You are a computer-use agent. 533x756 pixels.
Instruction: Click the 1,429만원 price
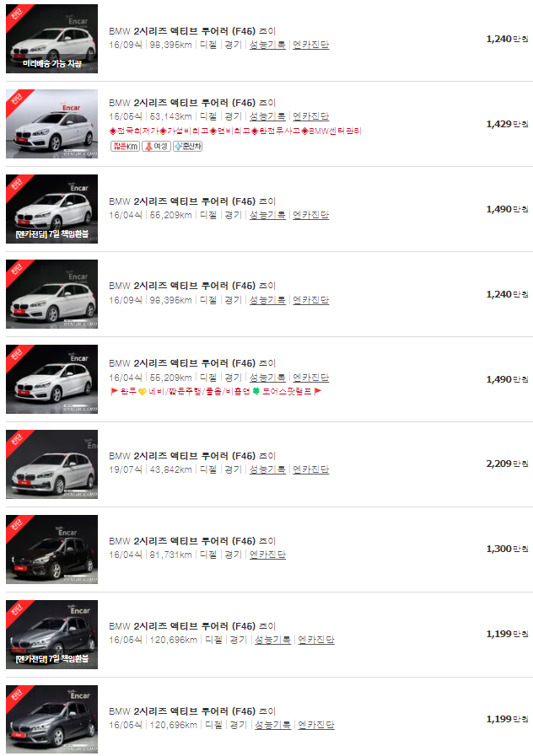pyautogui.click(x=507, y=124)
